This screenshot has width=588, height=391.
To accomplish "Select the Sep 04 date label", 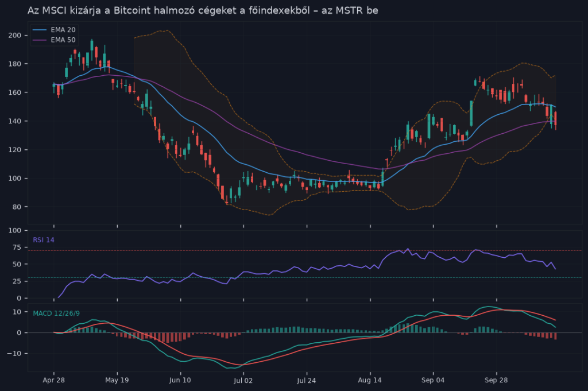I will [433, 380].
